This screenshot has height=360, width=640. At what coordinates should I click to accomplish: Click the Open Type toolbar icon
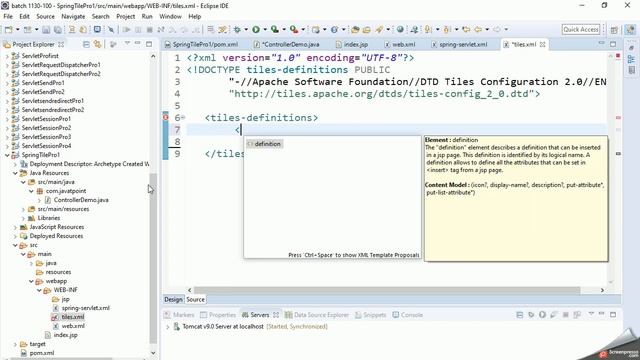355,29
